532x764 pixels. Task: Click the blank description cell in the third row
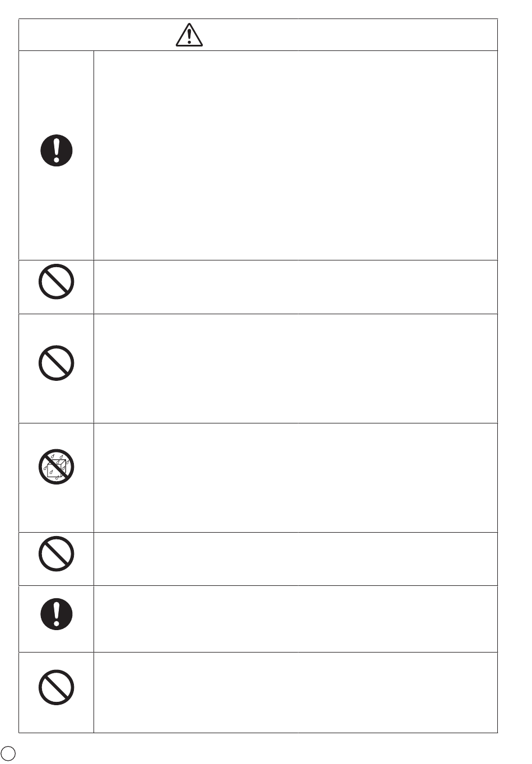[x=295, y=368]
